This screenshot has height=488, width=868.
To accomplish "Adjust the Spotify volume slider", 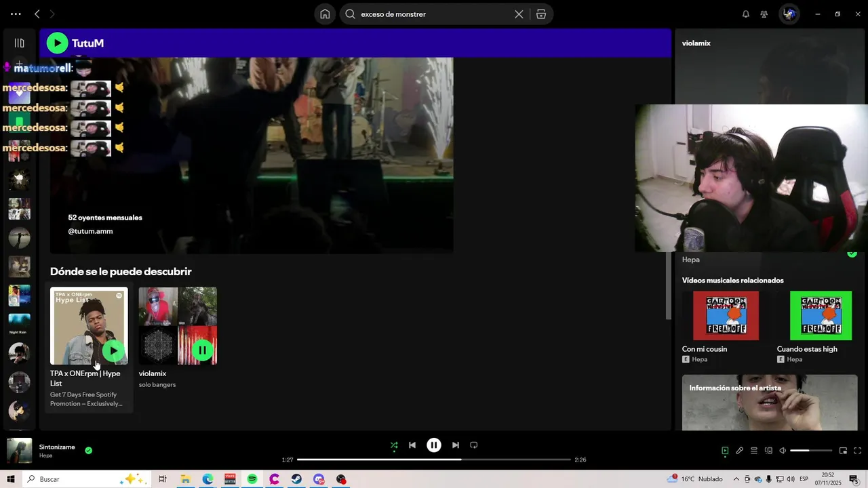I will (x=811, y=451).
